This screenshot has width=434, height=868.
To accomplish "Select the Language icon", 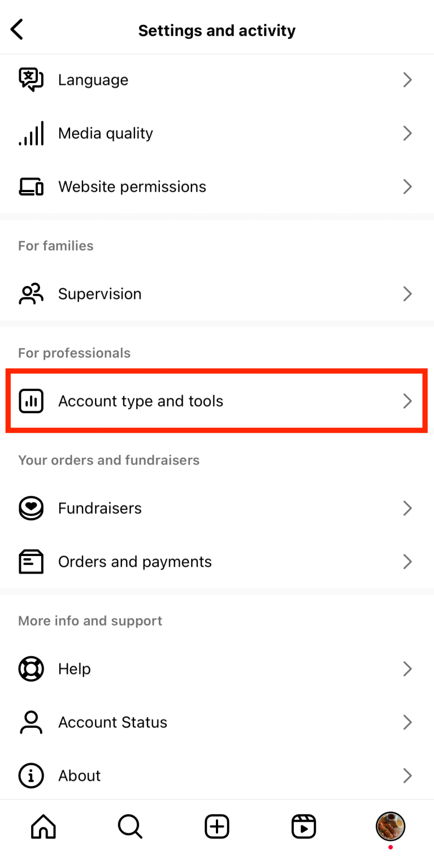I will click(31, 80).
